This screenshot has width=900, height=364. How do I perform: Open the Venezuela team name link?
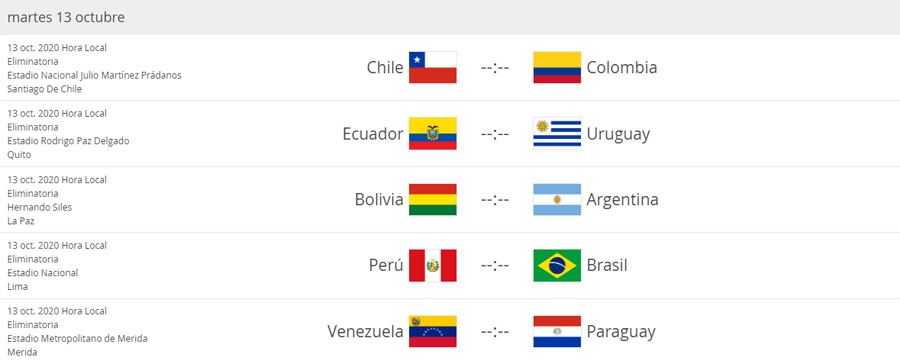[365, 332]
